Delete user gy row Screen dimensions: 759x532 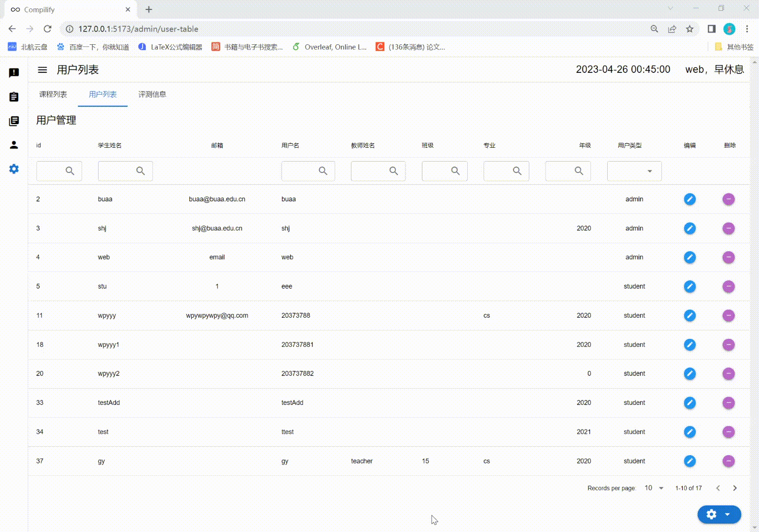coord(728,461)
